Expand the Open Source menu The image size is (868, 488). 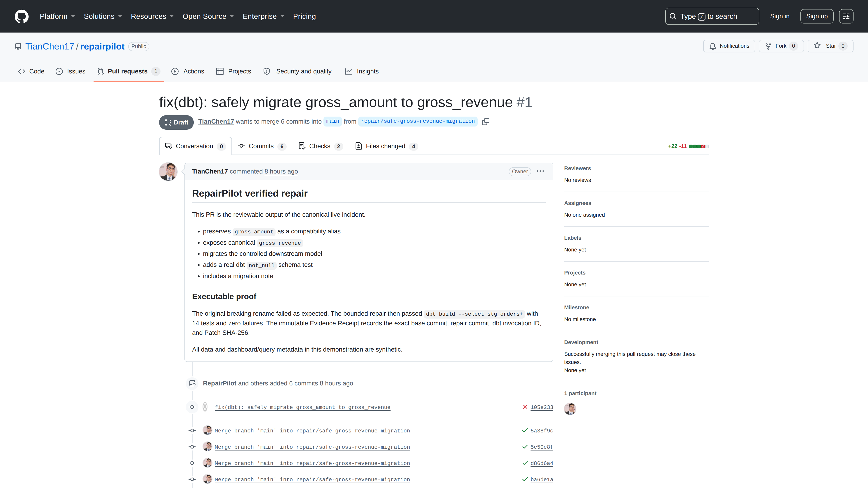208,16
